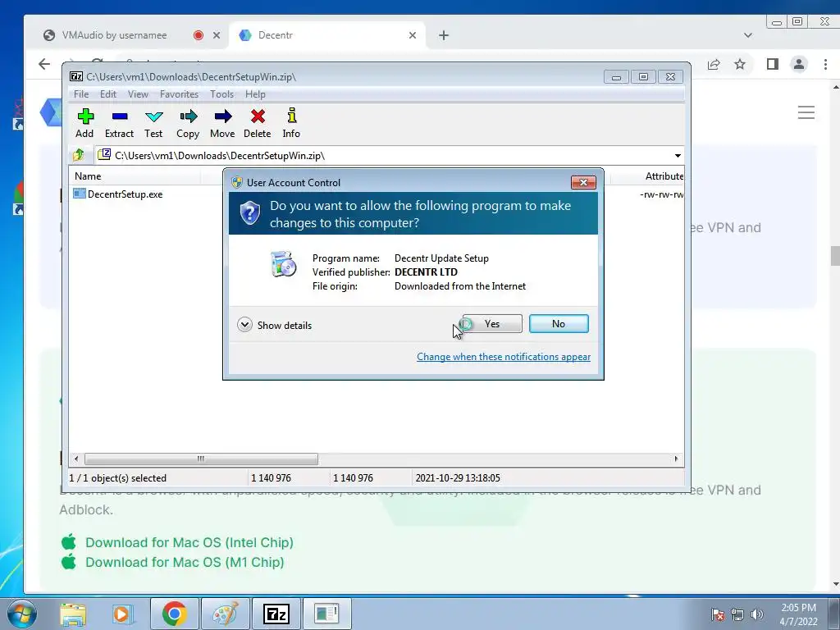This screenshot has height=630, width=840.
Task: Click Yes in User Account Control
Action: [x=492, y=323]
